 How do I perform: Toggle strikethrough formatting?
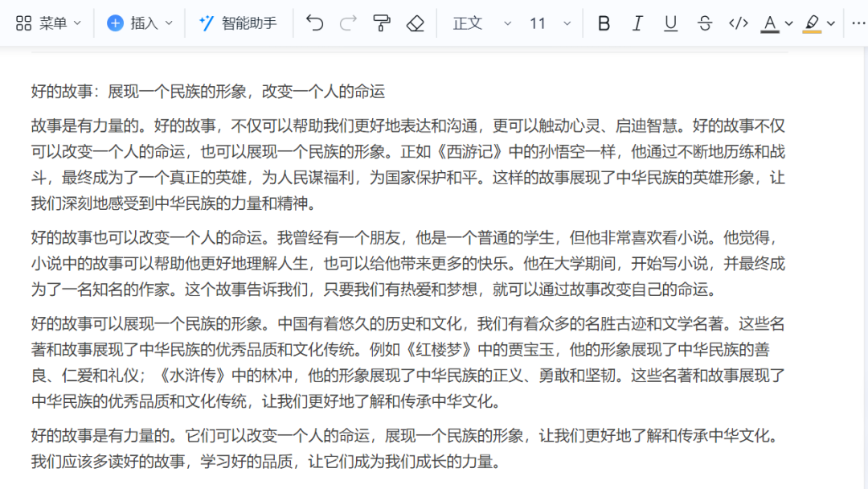(x=704, y=23)
